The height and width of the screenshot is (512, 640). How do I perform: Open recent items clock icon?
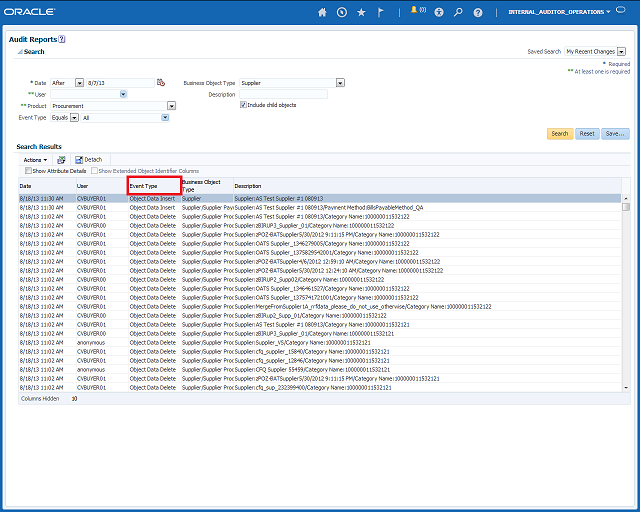(342, 12)
